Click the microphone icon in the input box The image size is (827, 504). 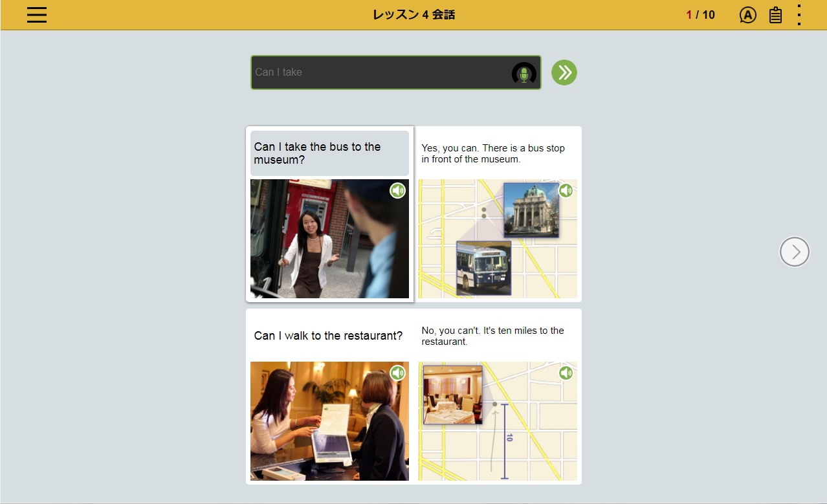pos(524,74)
